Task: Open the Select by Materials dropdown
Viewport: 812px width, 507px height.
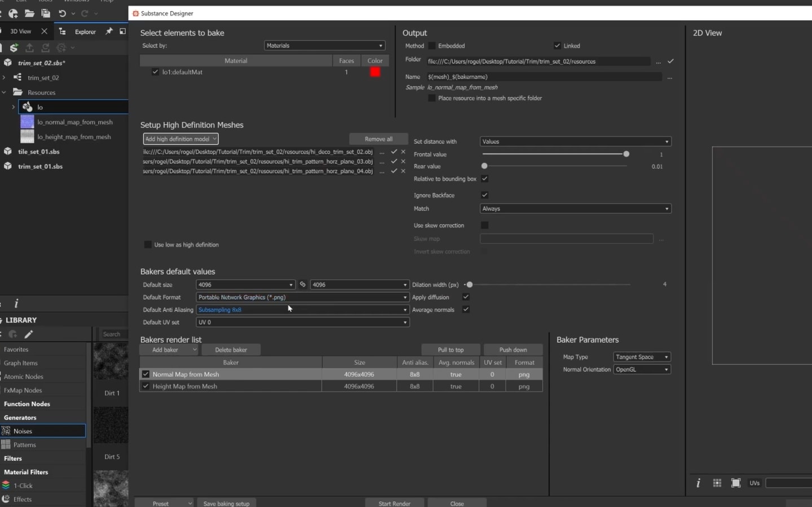Action: 325,46
